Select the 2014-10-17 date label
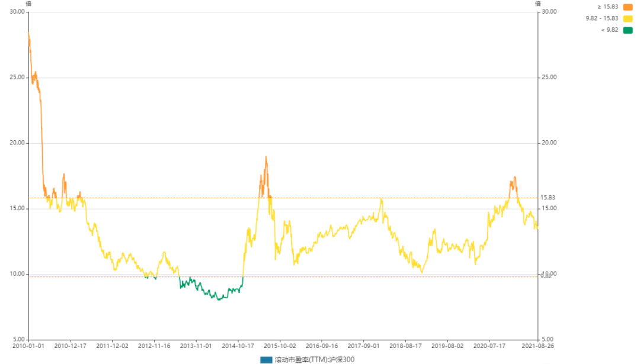Viewport: 640px width, 364px height. [238, 346]
